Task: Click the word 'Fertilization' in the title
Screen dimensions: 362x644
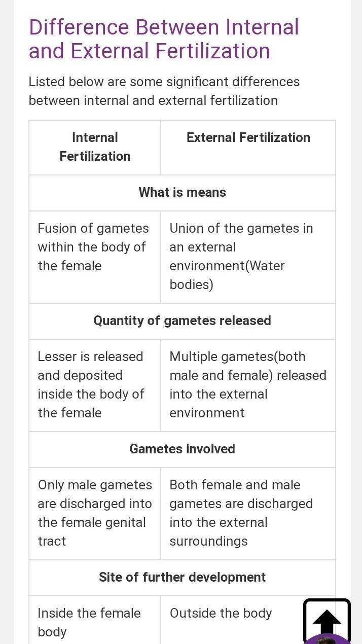Action: tap(213, 51)
